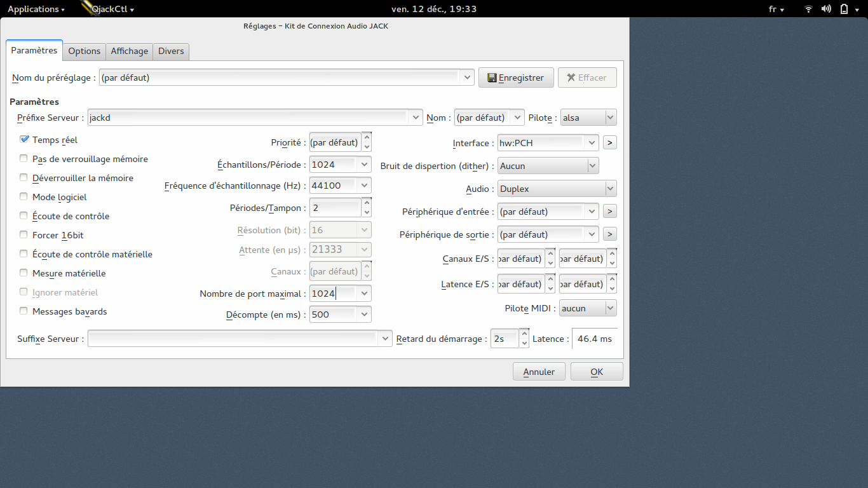This screenshot has width=868, height=488.
Task: Click the Périodes/Tampon spinbox
Action: (x=340, y=208)
